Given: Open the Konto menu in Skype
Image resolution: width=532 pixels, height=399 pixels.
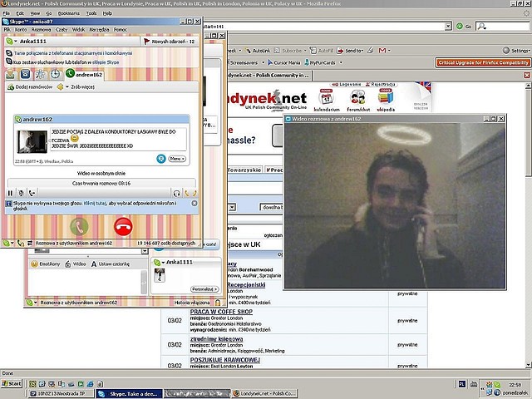Looking at the screenshot, I should tap(21, 30).
